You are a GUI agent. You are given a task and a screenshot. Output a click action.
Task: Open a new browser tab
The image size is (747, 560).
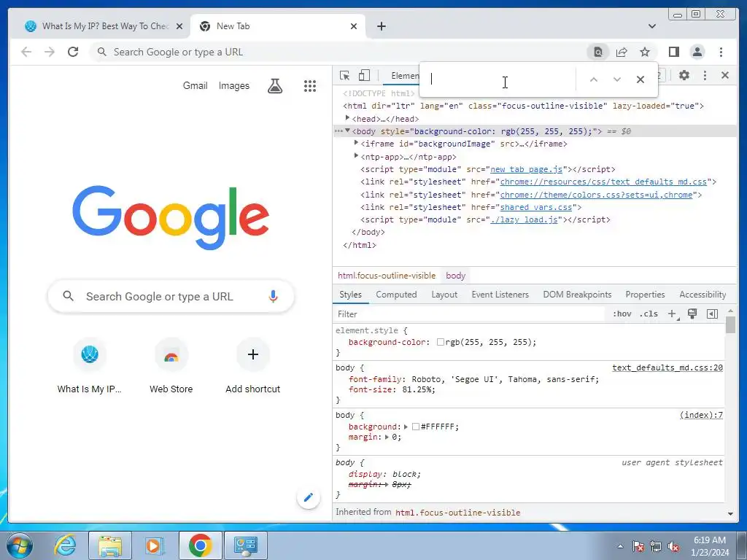click(381, 26)
